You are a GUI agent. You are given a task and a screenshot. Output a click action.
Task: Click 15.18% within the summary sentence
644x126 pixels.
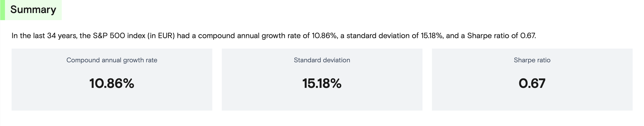[x=432, y=36]
